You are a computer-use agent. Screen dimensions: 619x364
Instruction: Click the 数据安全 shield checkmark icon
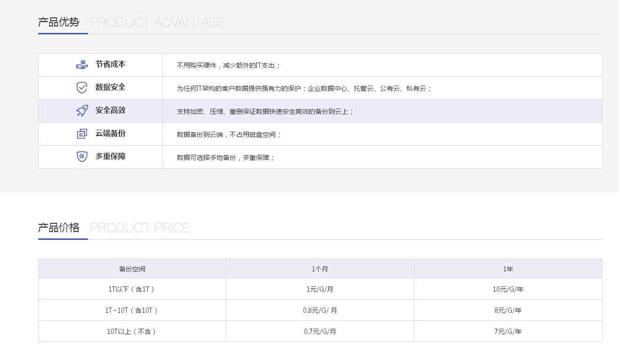(x=82, y=87)
